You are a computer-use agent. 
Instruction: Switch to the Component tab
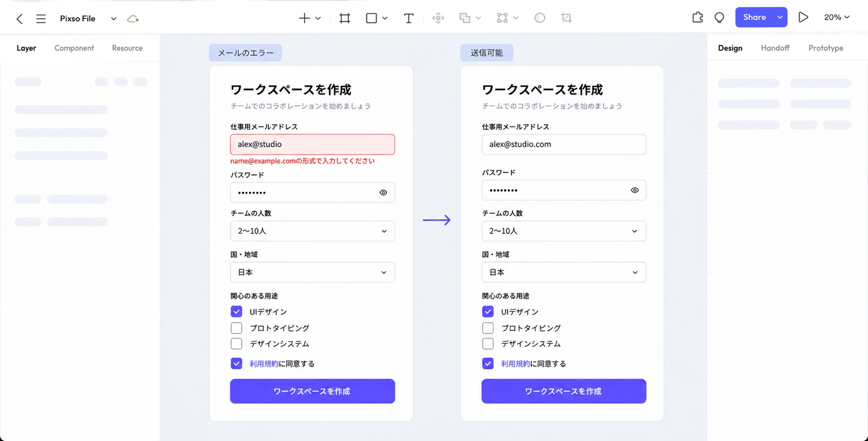pos(74,48)
